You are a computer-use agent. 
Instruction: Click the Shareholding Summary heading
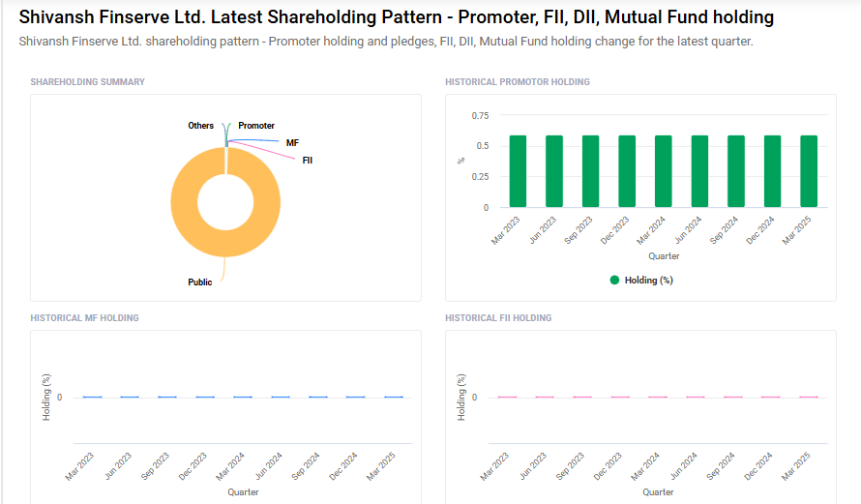pyautogui.click(x=87, y=82)
